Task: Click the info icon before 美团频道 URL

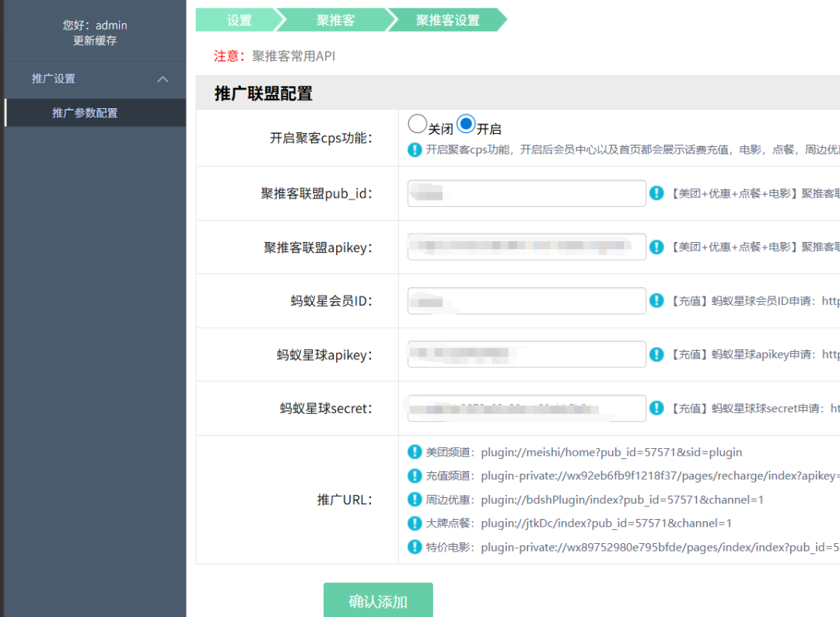Action: point(414,452)
